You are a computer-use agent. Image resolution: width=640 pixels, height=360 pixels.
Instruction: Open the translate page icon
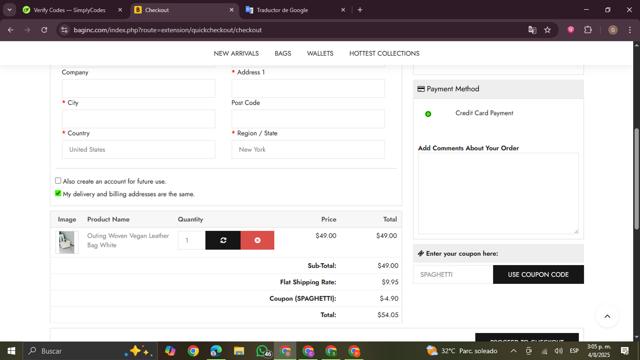[532, 30]
